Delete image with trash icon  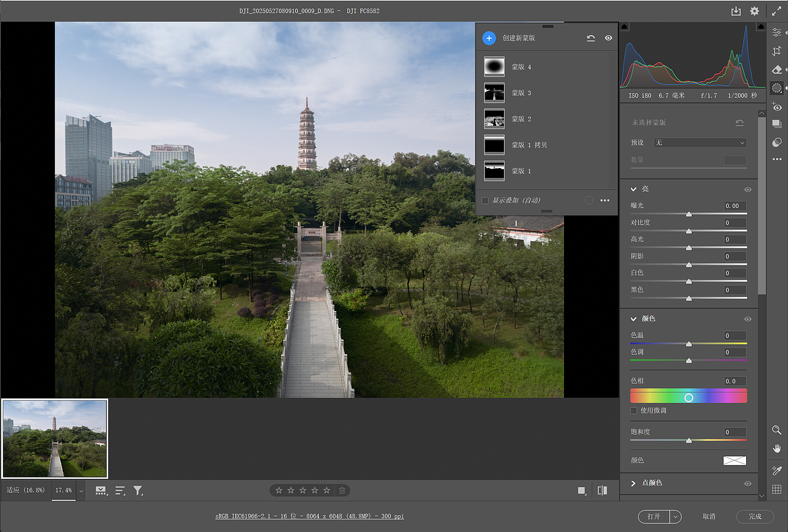tap(343, 491)
